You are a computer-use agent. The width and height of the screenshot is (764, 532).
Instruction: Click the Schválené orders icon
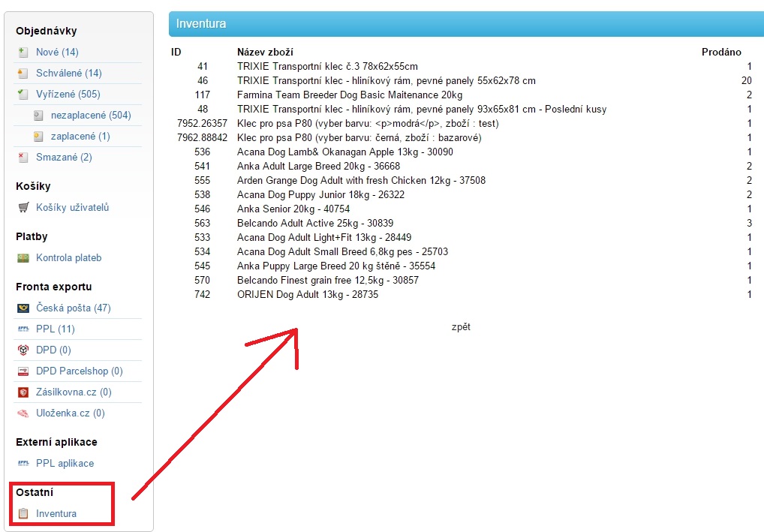(x=23, y=73)
